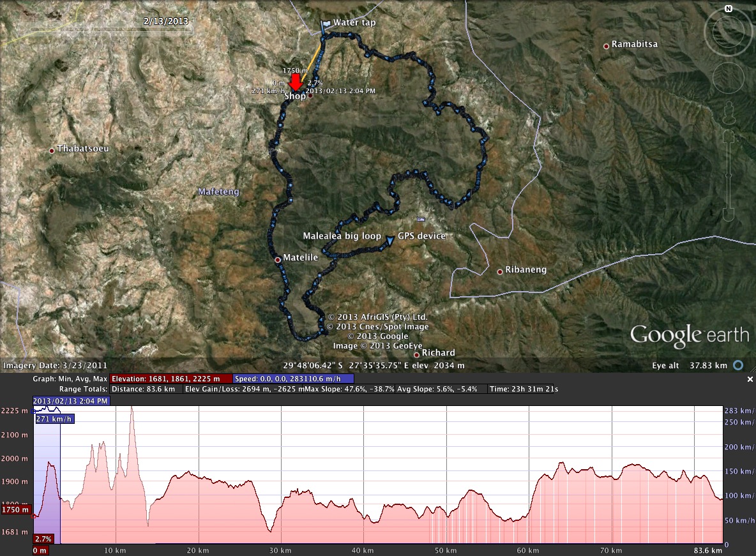Toggle the blue Speed graph label

point(293,379)
